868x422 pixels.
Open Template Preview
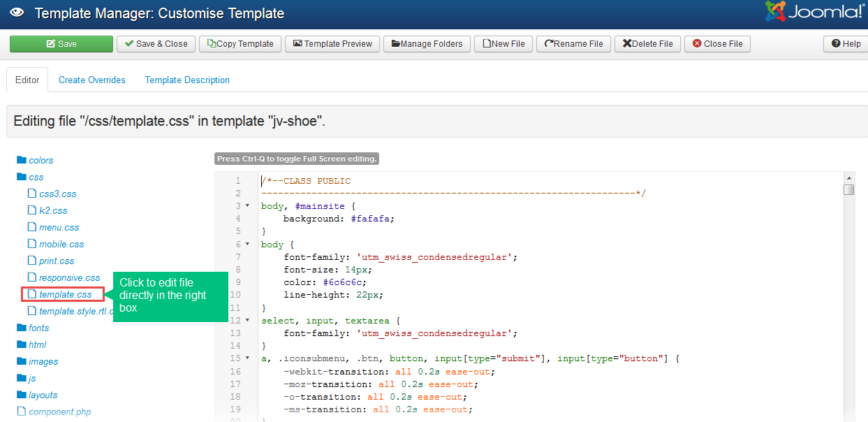pyautogui.click(x=332, y=44)
